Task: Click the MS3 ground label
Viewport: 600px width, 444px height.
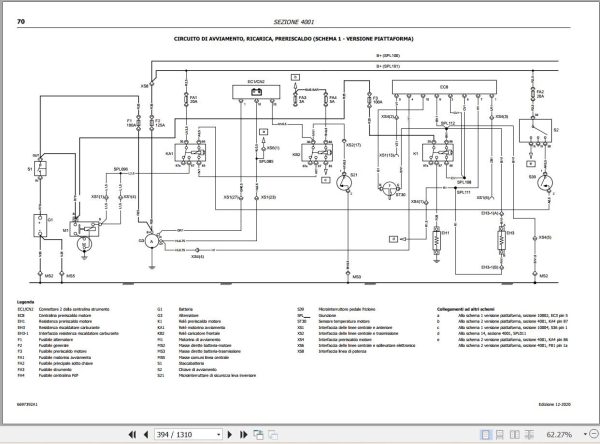Action: [x=357, y=276]
